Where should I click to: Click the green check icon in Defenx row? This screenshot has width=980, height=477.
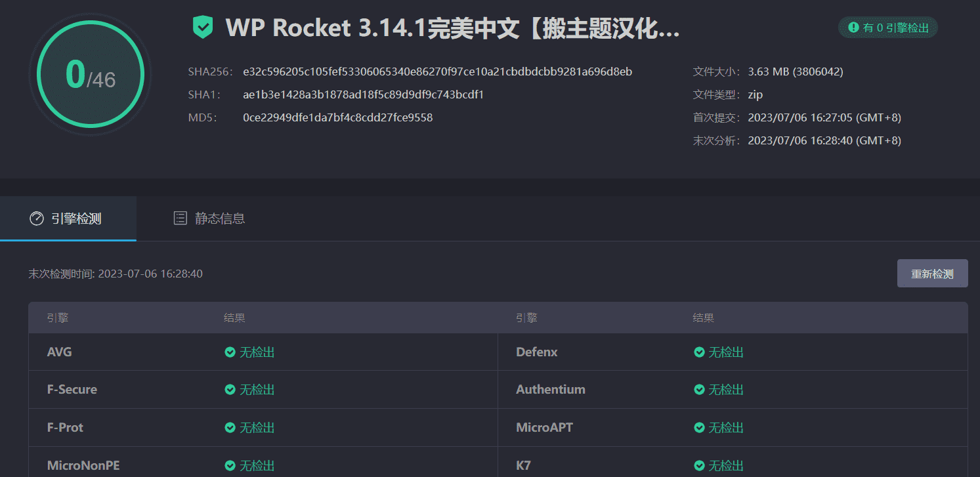(700, 352)
